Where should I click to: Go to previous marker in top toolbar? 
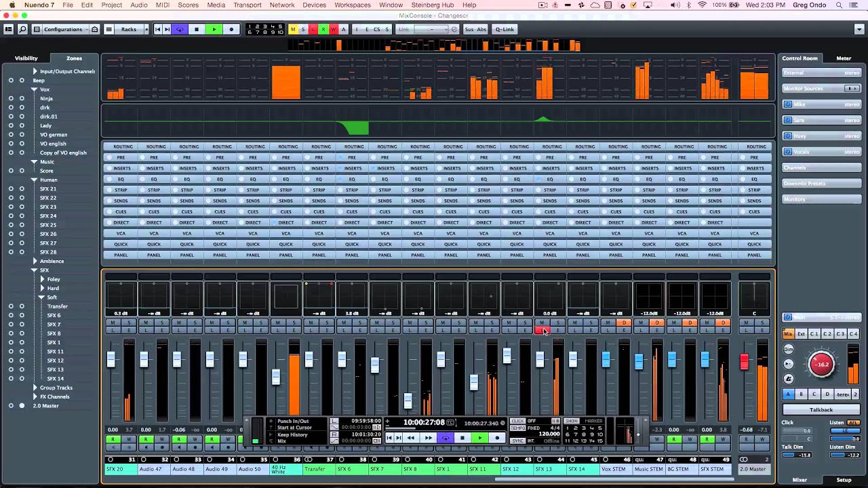158,29
